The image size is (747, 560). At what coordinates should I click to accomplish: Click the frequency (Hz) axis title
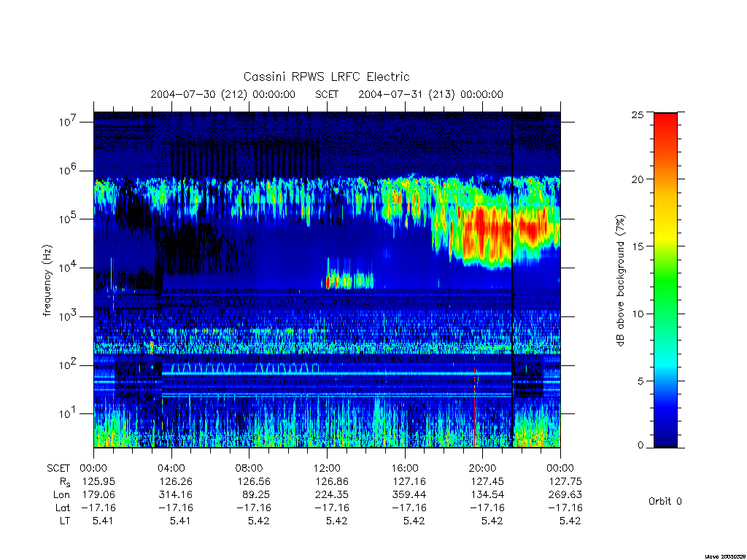click(x=47, y=281)
